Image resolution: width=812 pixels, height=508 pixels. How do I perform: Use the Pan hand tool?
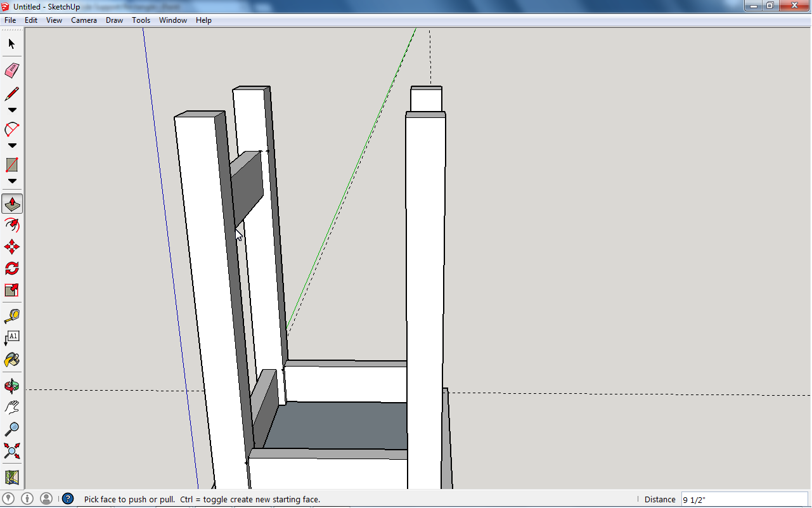[11, 407]
